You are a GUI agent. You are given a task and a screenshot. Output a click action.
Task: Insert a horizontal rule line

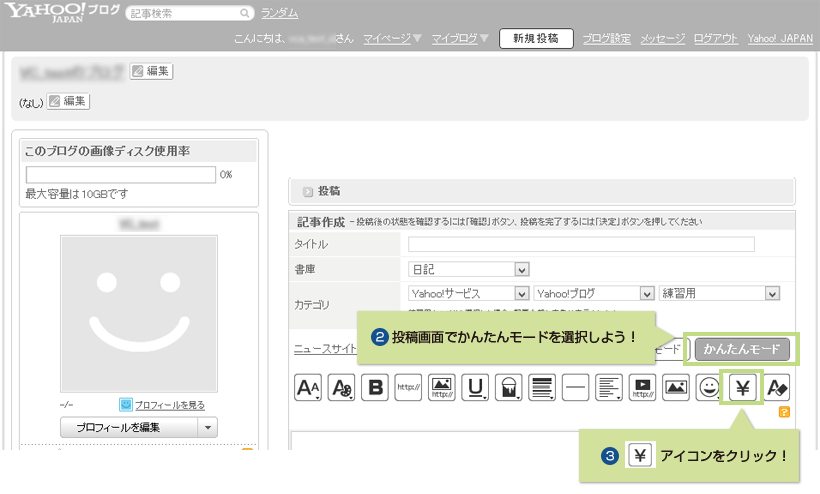(575, 387)
